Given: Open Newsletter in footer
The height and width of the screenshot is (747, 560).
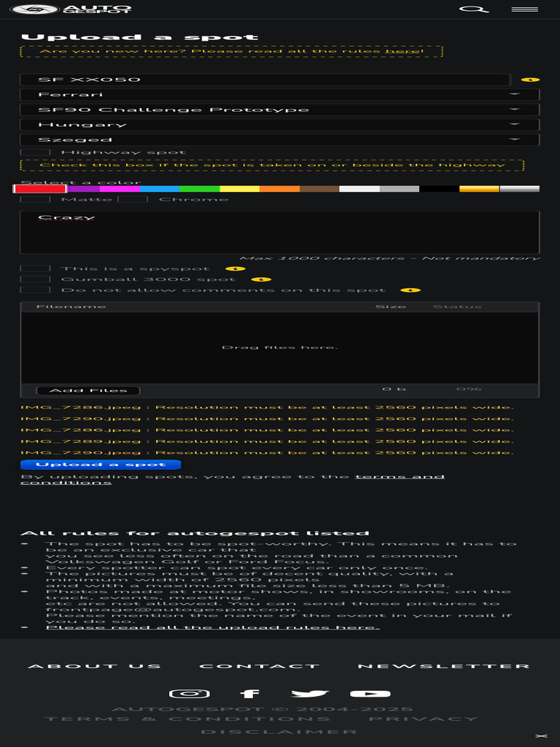Looking at the screenshot, I should 444,666.
